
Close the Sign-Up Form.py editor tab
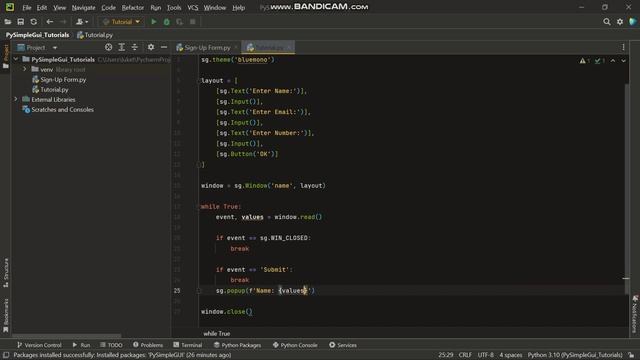[x=236, y=48]
